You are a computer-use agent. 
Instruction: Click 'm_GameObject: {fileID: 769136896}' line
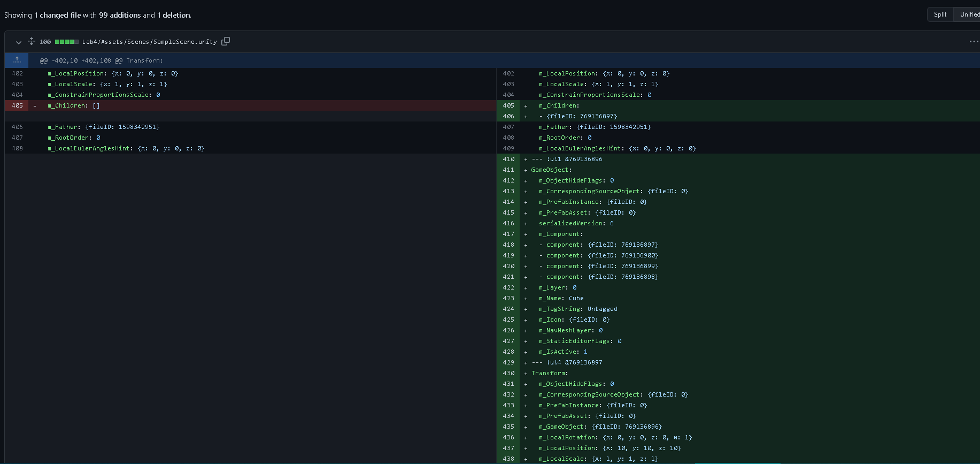click(x=600, y=427)
